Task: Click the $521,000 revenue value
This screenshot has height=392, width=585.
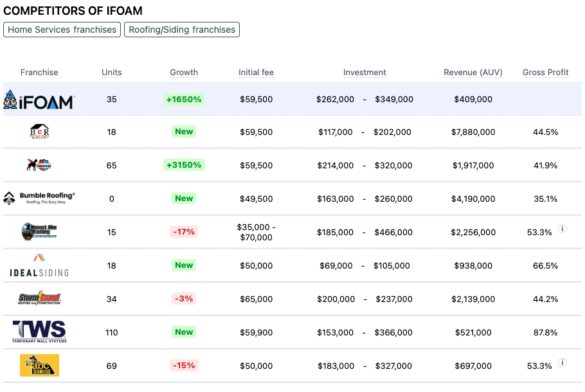Action: pyautogui.click(x=473, y=332)
